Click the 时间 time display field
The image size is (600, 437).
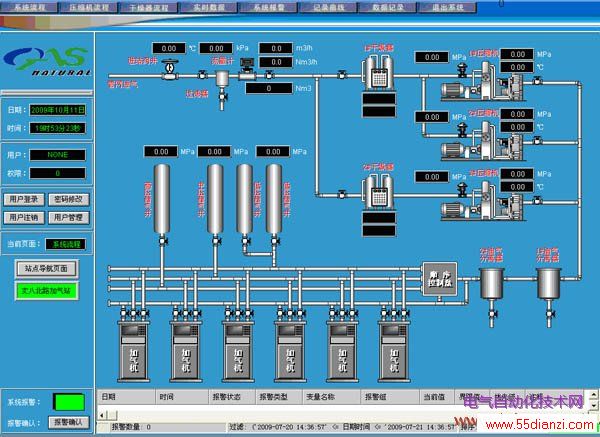pos(58,129)
